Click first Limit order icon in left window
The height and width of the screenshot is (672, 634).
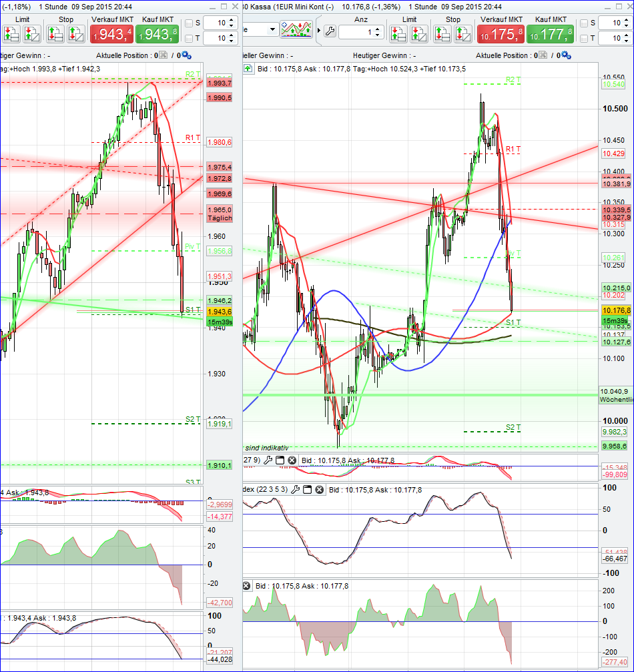(11, 34)
